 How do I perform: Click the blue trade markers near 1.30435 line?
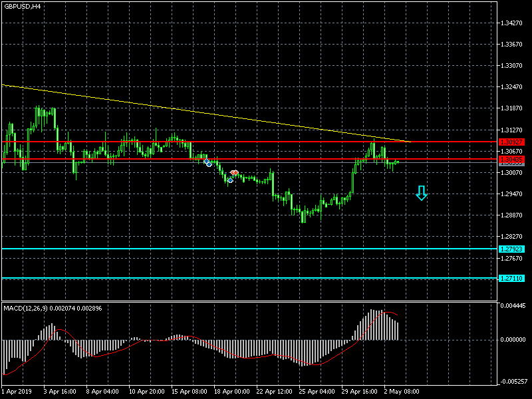[x=207, y=162]
